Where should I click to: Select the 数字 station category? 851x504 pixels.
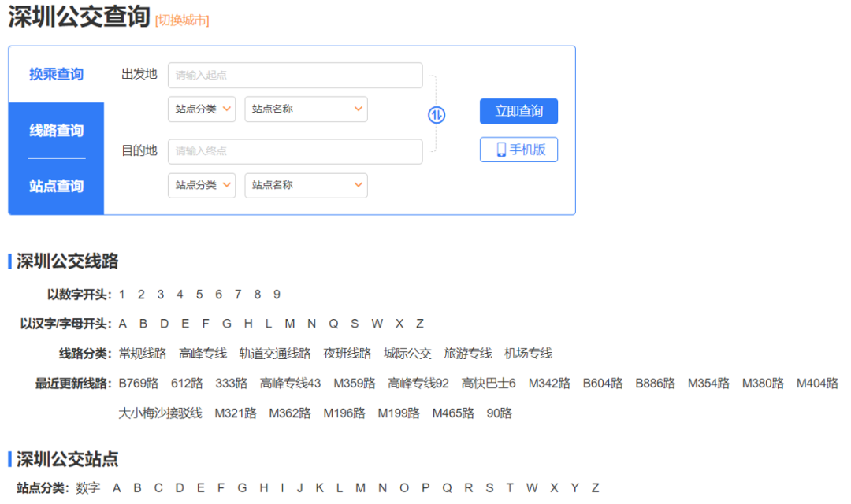[x=88, y=488]
